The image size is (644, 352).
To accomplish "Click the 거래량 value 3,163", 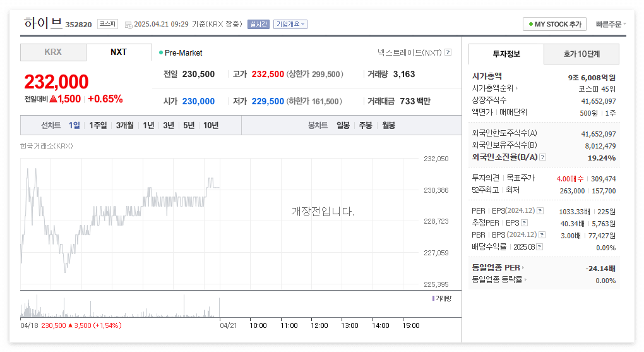I will [x=404, y=74].
